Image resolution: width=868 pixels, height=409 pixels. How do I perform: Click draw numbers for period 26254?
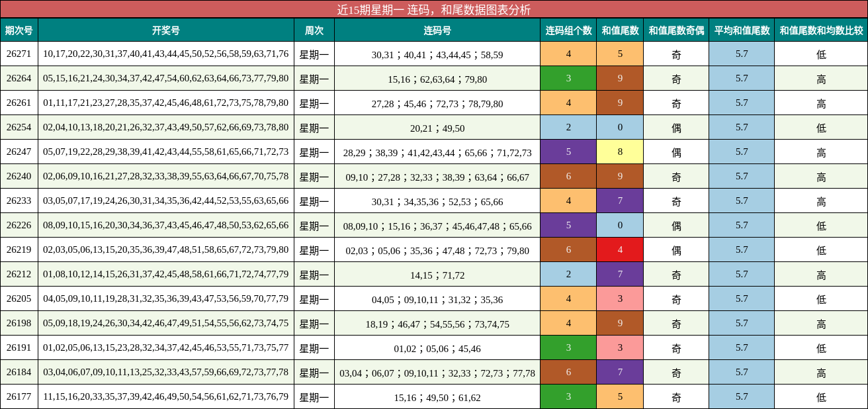[166, 127]
